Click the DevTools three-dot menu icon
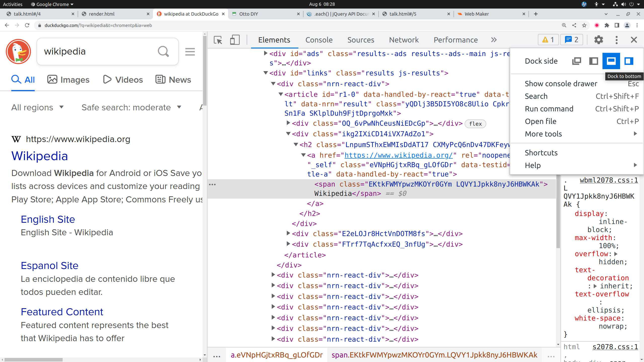The height and width of the screenshot is (362, 644). (616, 40)
